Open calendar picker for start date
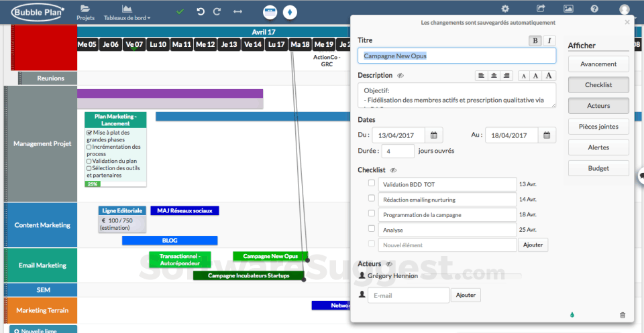Screen dimensions: 644x333 click(x=434, y=135)
